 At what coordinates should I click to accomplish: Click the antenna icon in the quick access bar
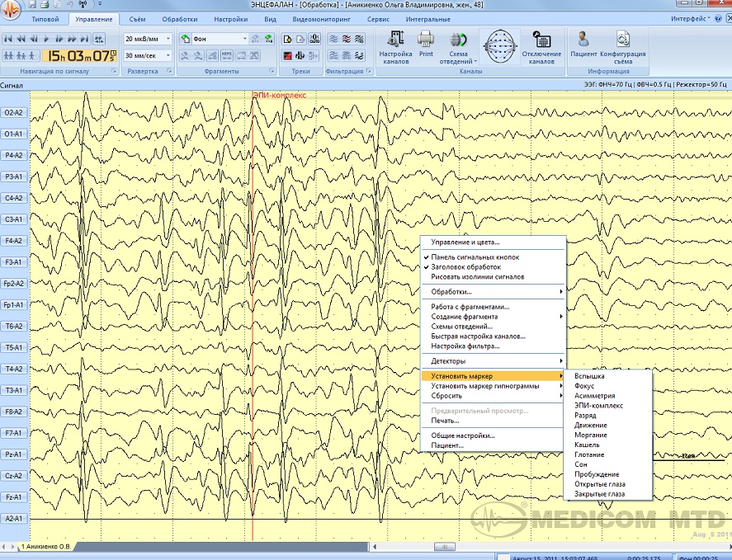(x=83, y=5)
